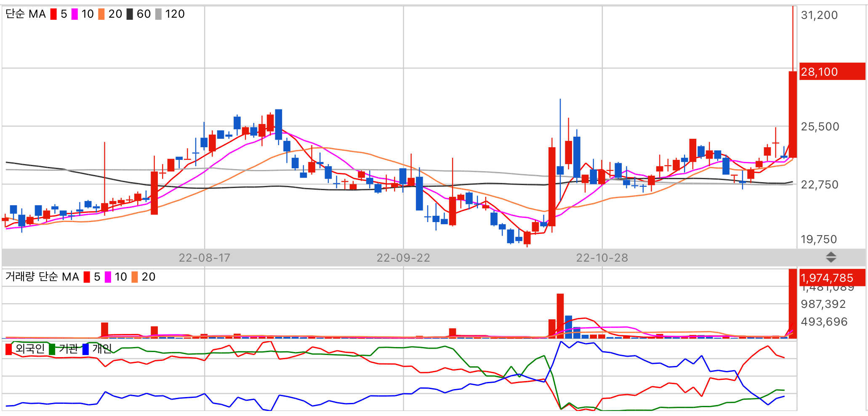Click the volume tag 1,974,785

pos(832,278)
